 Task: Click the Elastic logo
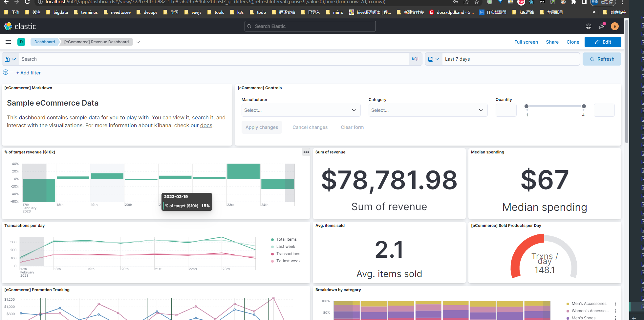point(20,26)
